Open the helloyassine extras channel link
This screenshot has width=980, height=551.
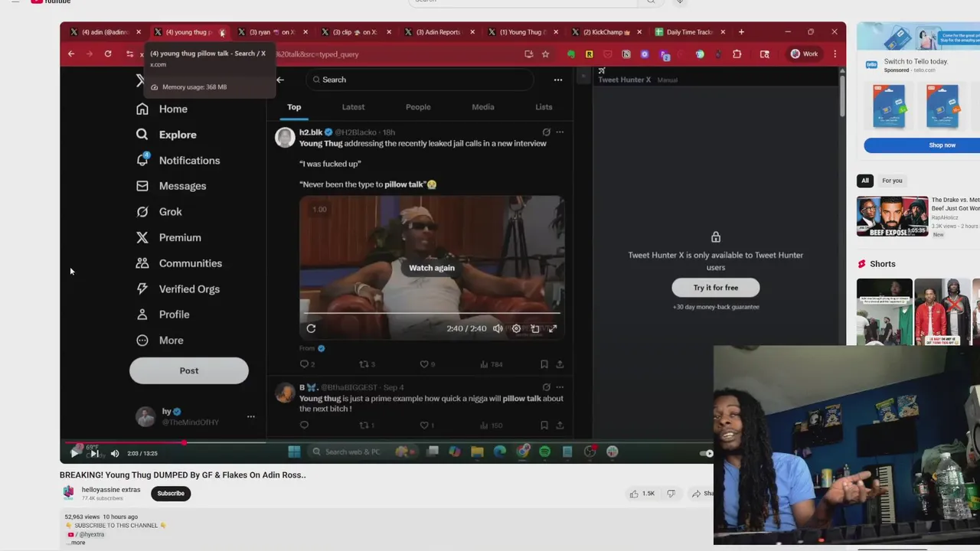111,490
